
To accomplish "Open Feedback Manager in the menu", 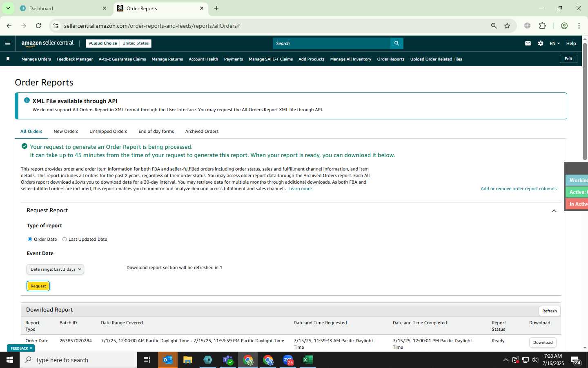I will (x=75, y=59).
